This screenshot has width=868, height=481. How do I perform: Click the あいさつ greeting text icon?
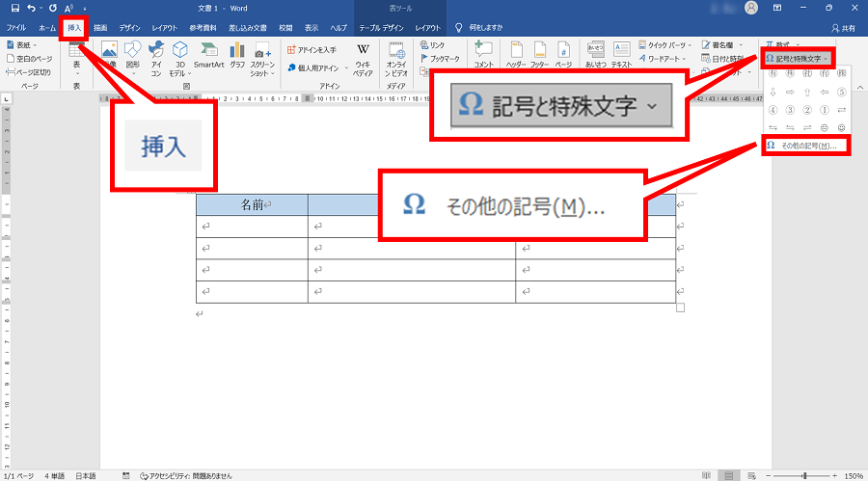coord(596,49)
